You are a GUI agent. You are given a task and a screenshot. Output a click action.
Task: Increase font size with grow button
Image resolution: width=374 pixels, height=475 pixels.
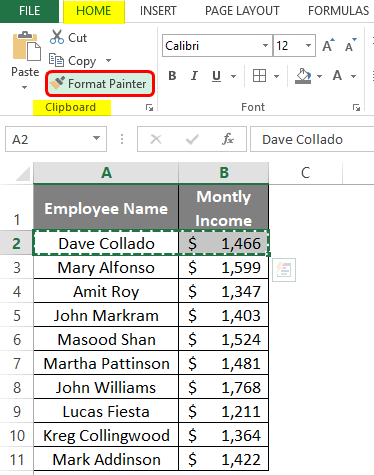point(328,45)
